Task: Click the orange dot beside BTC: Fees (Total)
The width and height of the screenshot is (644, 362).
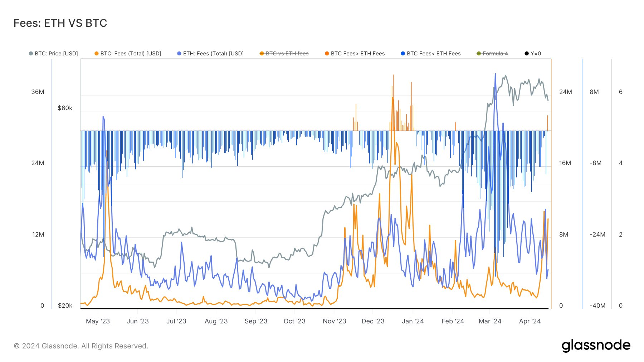Action: tap(97, 54)
